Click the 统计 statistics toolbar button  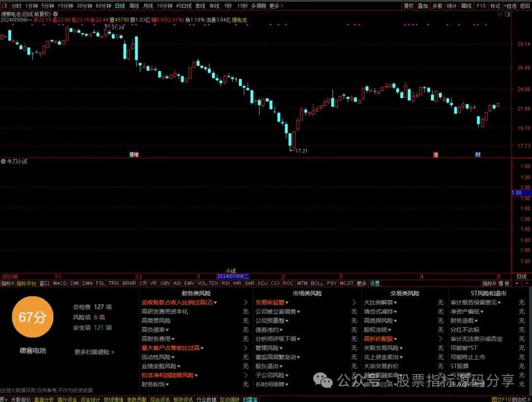452,6
